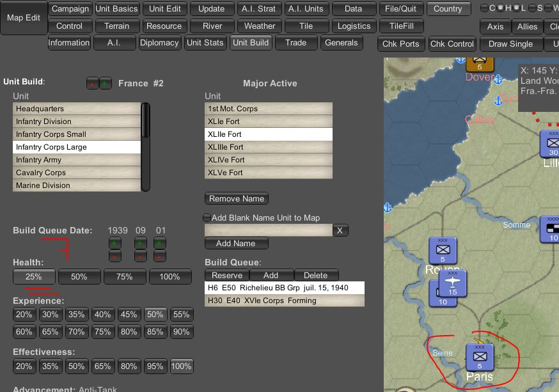Screen dimensions: 559x392
Task: Open the Terrain editing mode
Action: coord(116,26)
